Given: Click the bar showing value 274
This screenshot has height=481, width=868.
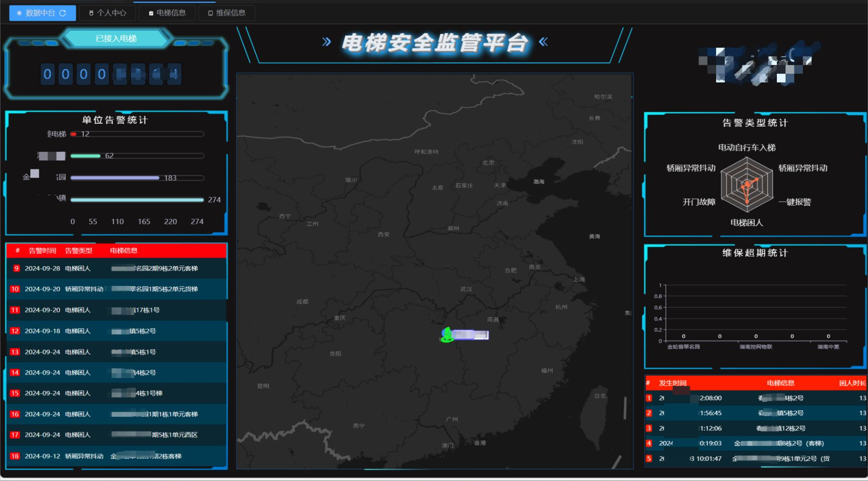Looking at the screenshot, I should pyautogui.click(x=137, y=200).
